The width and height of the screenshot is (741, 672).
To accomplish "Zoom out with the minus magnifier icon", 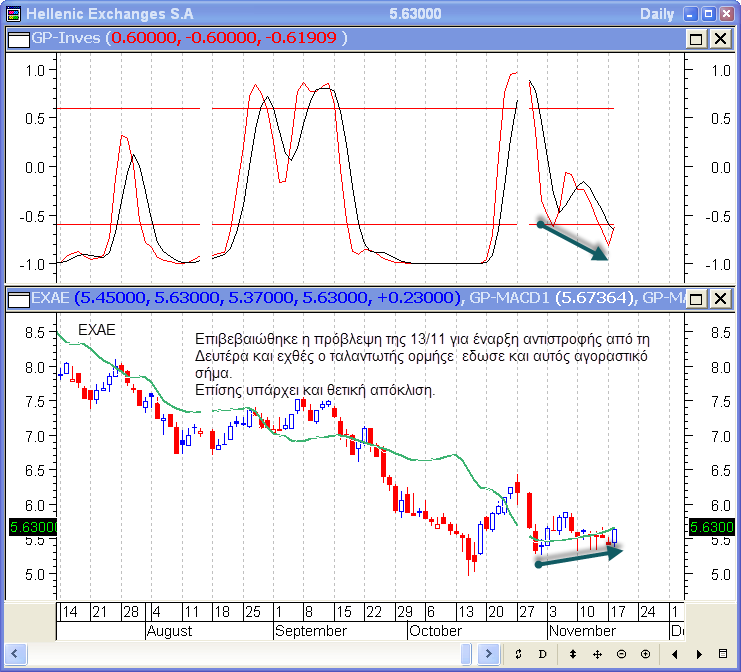I will click(x=621, y=654).
